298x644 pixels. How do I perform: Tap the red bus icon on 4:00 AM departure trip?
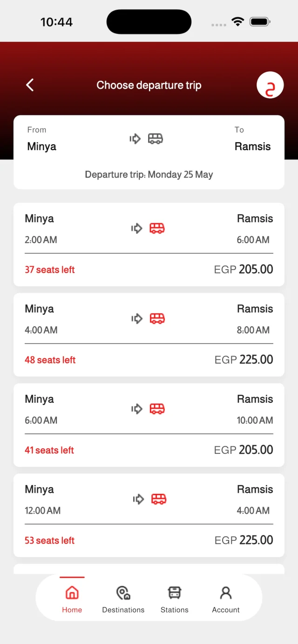click(x=157, y=319)
